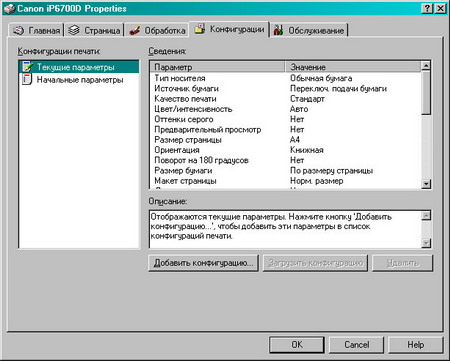Click the value Обычная бумага
Screen dimensions: 450x361
(x=321, y=78)
